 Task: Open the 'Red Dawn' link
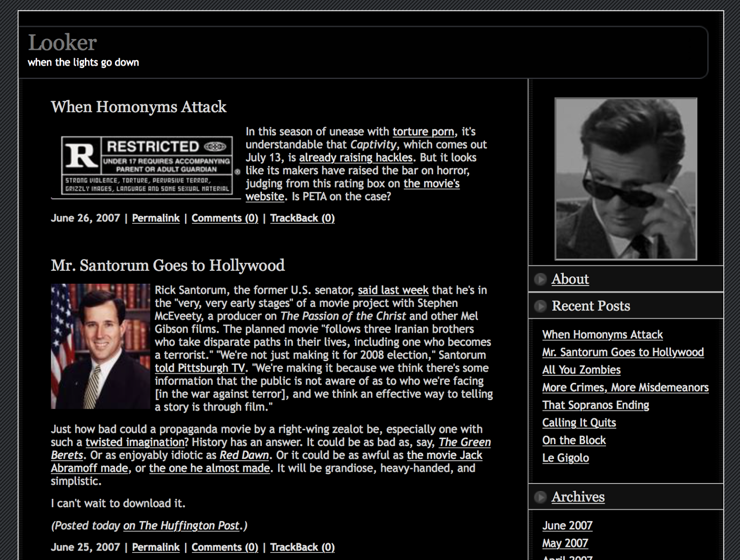click(244, 455)
